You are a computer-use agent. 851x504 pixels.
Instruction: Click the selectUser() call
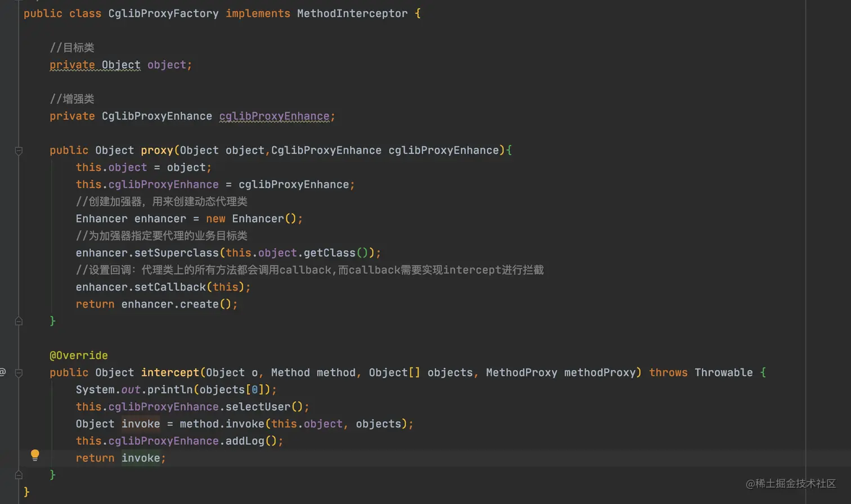(265, 407)
